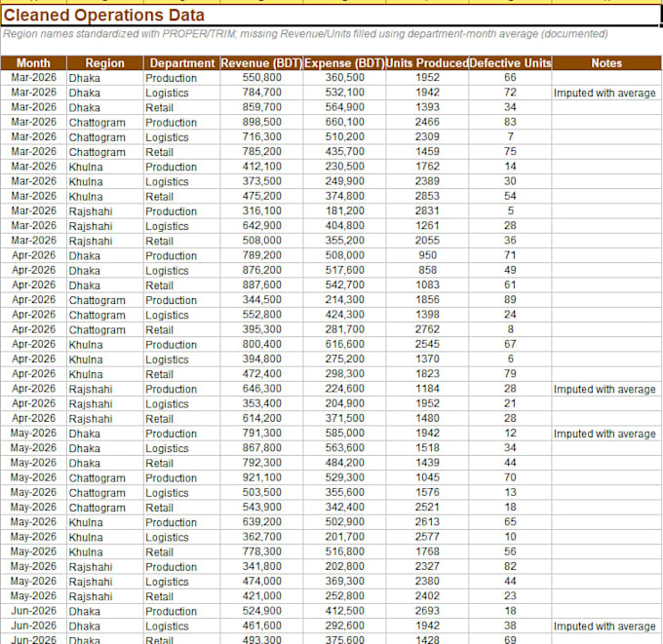
Task: Click the 'Revenue (BDT)' column header
Action: click(x=261, y=63)
